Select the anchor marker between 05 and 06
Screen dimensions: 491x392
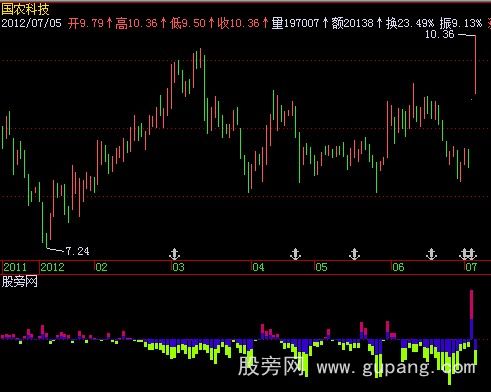point(354,254)
